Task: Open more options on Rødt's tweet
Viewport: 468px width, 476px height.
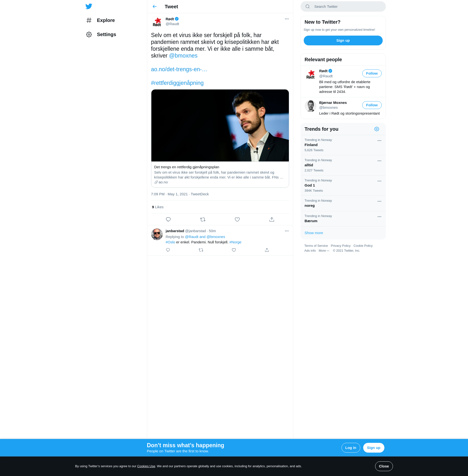Action: (x=287, y=19)
